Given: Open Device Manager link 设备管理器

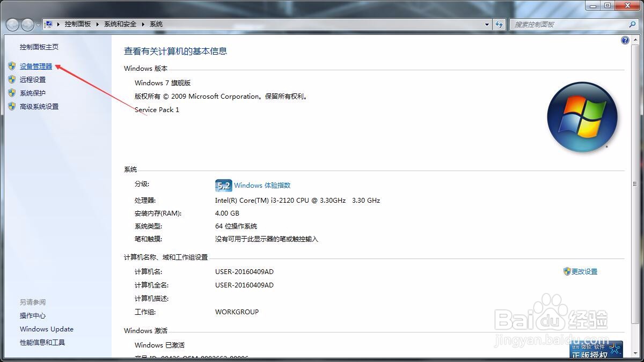Looking at the screenshot, I should 36,67.
